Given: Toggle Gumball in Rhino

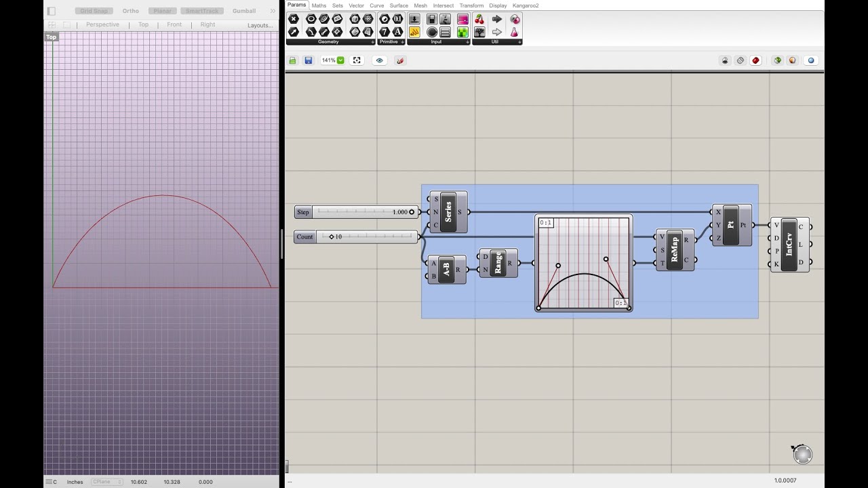Looking at the screenshot, I should coord(244,11).
